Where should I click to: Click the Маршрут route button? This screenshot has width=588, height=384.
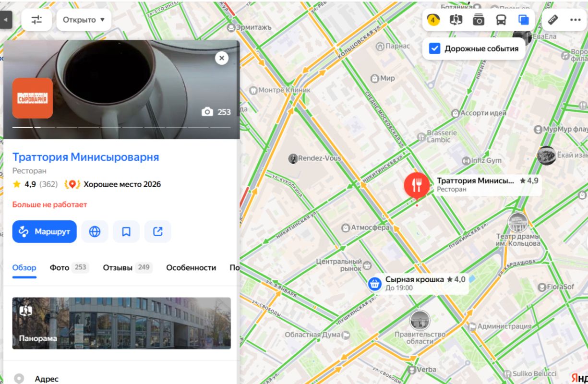pos(45,232)
